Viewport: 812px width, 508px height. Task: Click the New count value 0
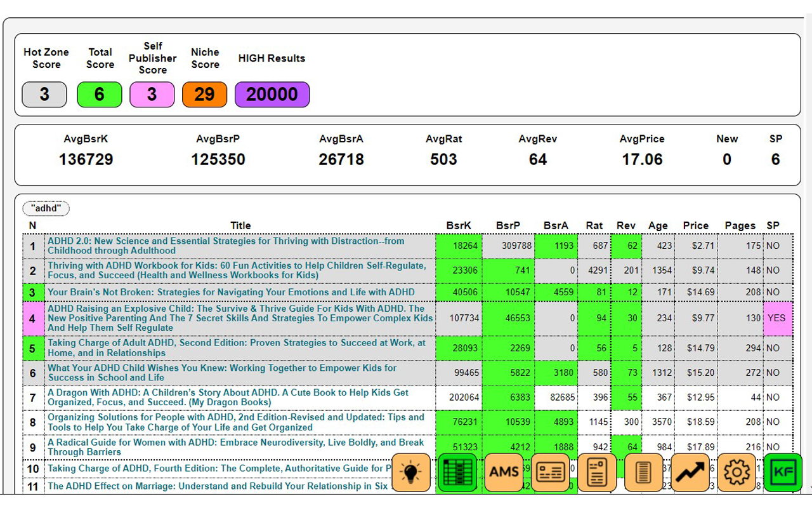coord(727,159)
